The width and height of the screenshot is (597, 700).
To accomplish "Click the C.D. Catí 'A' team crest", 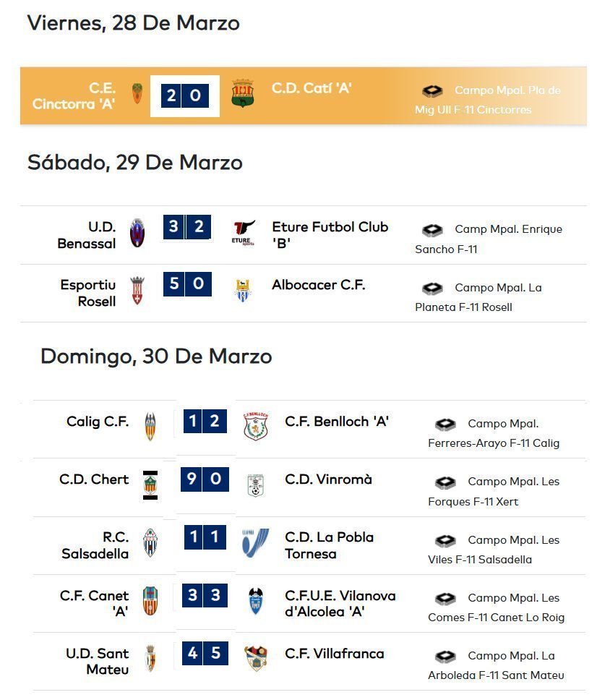I will [243, 93].
